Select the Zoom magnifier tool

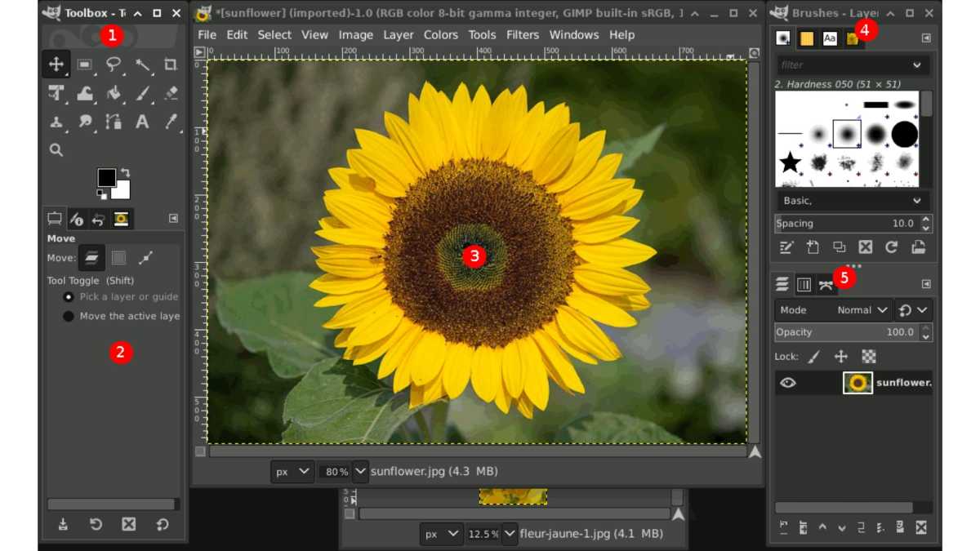pos(56,150)
